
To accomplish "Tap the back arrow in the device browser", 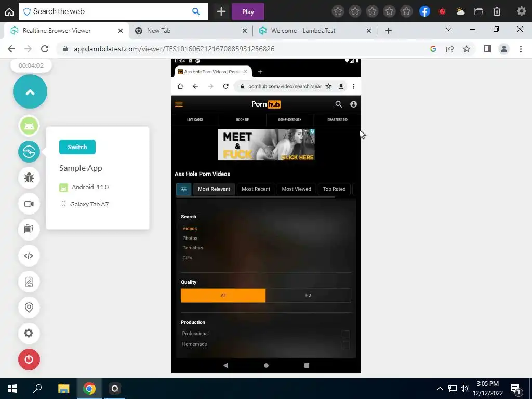I will [195, 86].
